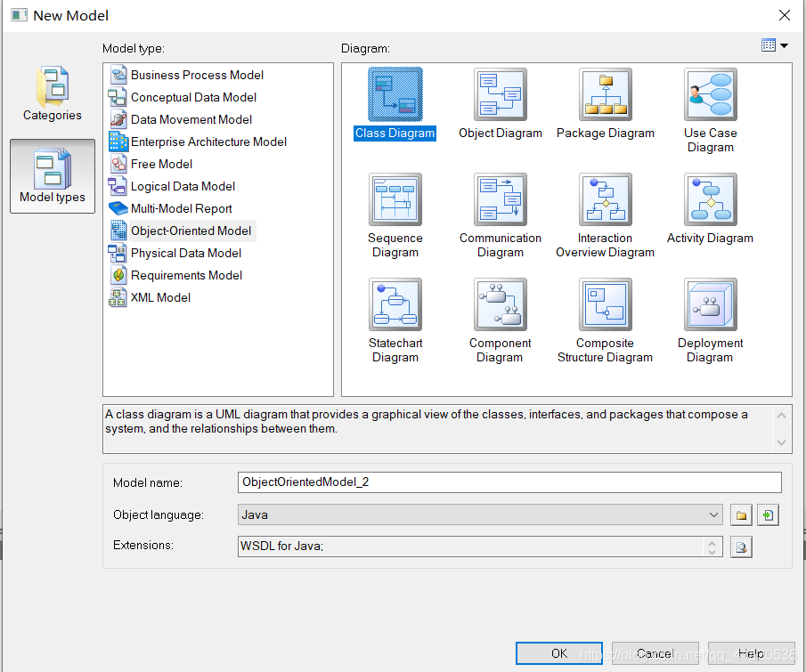Choose the Sequence Diagram icon
This screenshot has width=806, height=672.
395,199
